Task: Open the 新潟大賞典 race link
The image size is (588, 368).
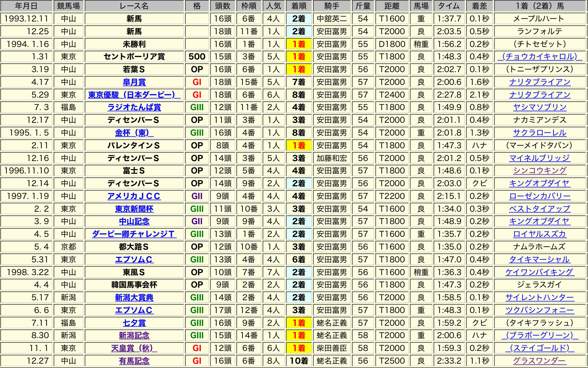Action: pos(134,298)
